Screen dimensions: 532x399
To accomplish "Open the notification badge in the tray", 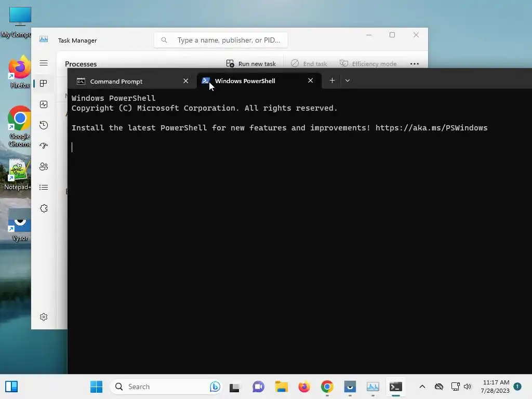I will pyautogui.click(x=517, y=387).
